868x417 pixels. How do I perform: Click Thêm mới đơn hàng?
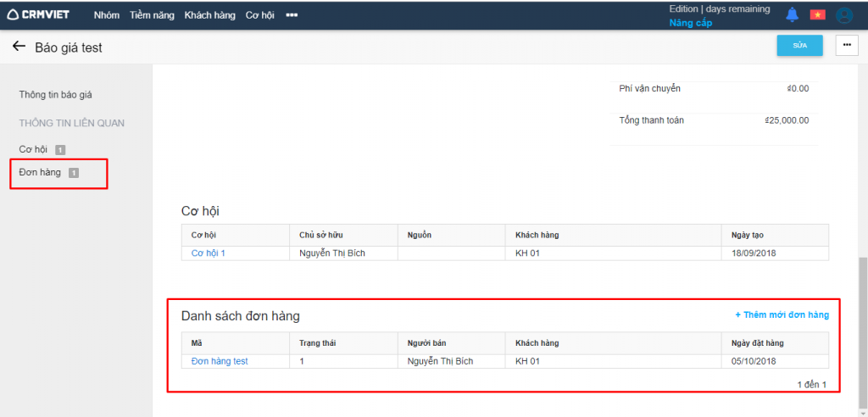tap(782, 315)
